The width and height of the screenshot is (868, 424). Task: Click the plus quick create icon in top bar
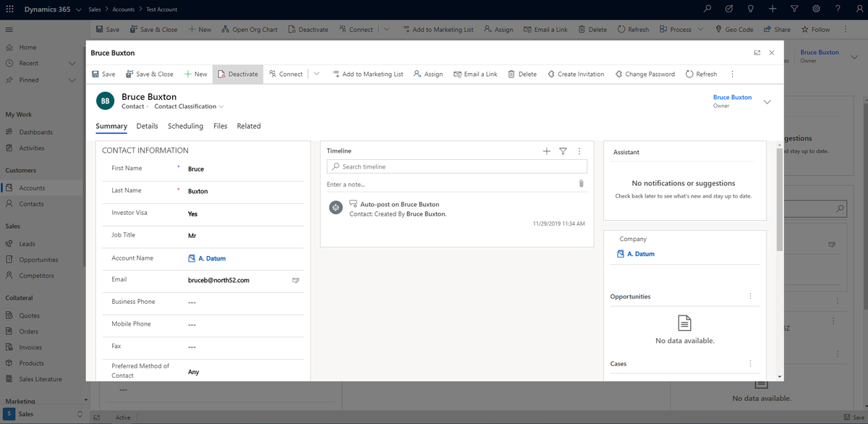(773, 9)
